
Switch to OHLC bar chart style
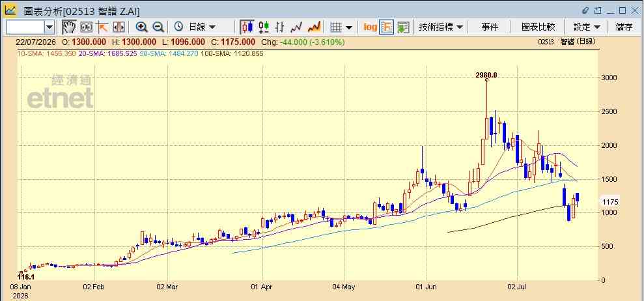(x=280, y=27)
